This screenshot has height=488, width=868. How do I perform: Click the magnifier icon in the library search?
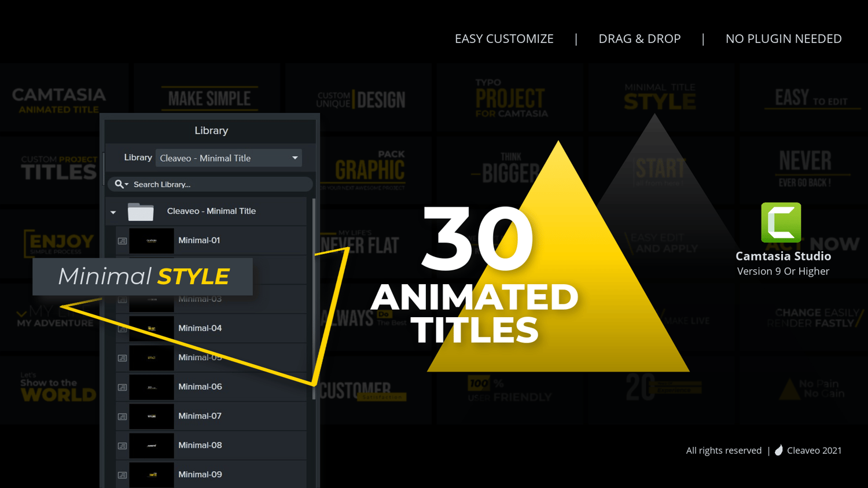(119, 184)
